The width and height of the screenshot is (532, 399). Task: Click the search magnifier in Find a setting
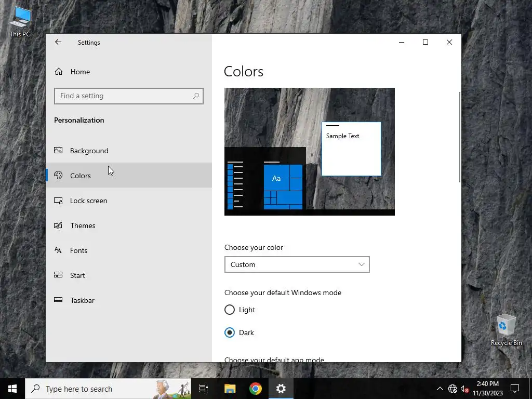pos(196,96)
